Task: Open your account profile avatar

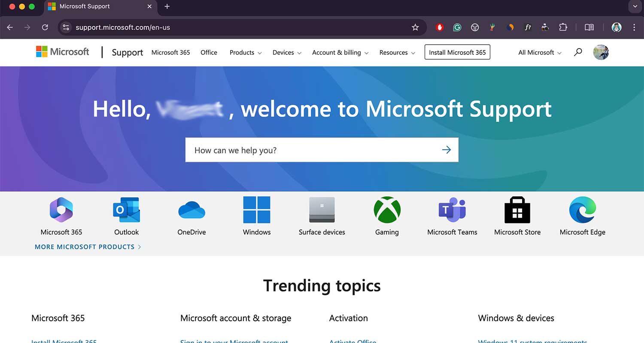Action: [x=600, y=52]
